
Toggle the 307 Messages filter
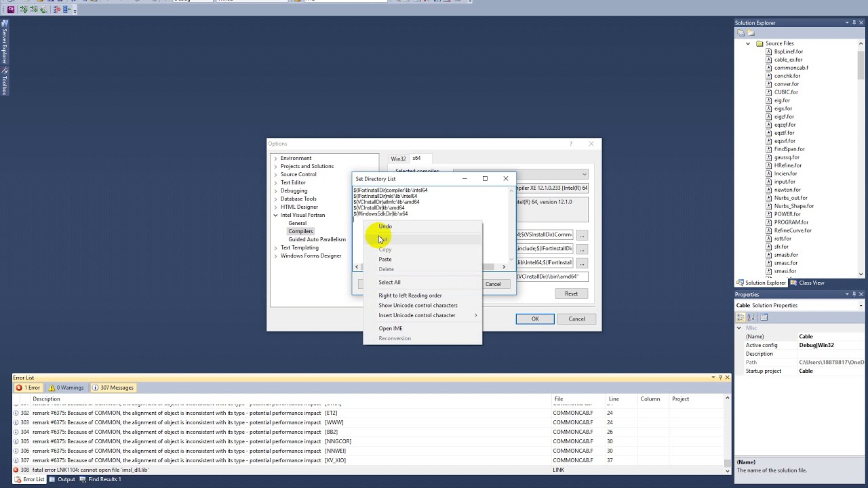(113, 388)
